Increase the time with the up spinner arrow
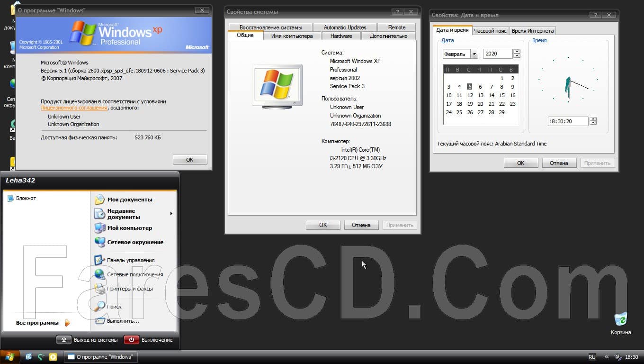Viewport: 644px width, 364px height. pos(593,119)
